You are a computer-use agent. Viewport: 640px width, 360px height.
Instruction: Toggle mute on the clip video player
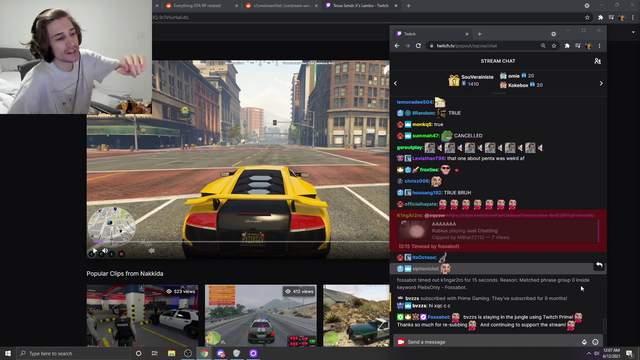tap(105, 251)
